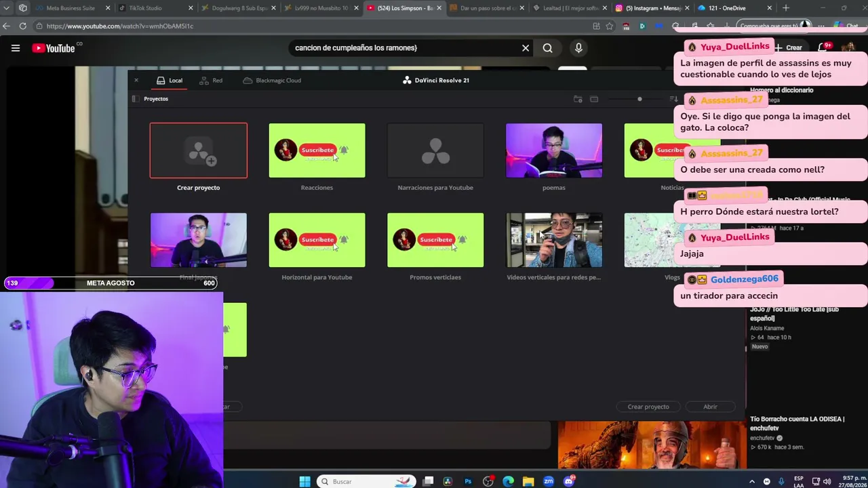Clear the YouTube search text

[526, 48]
